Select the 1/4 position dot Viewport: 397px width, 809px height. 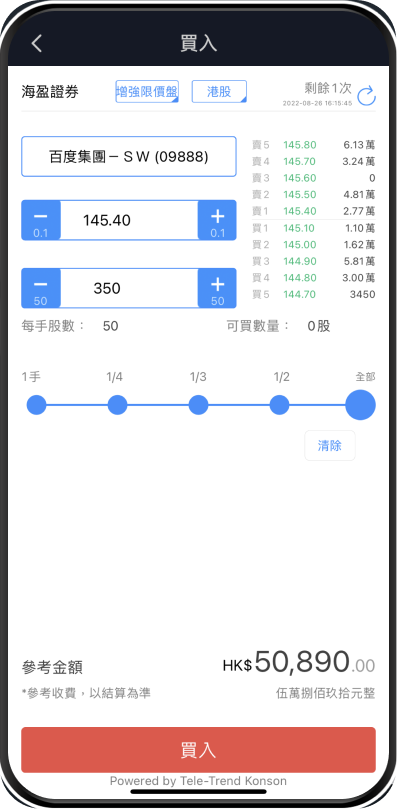117,405
